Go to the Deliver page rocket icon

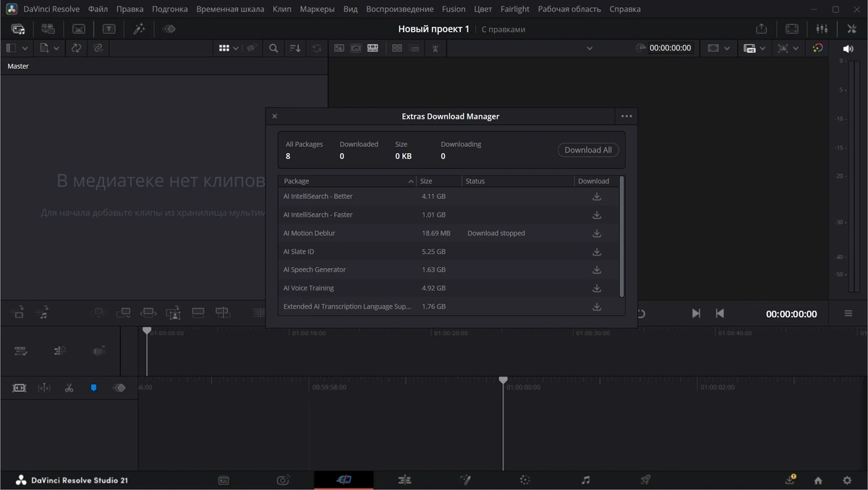pyautogui.click(x=645, y=480)
